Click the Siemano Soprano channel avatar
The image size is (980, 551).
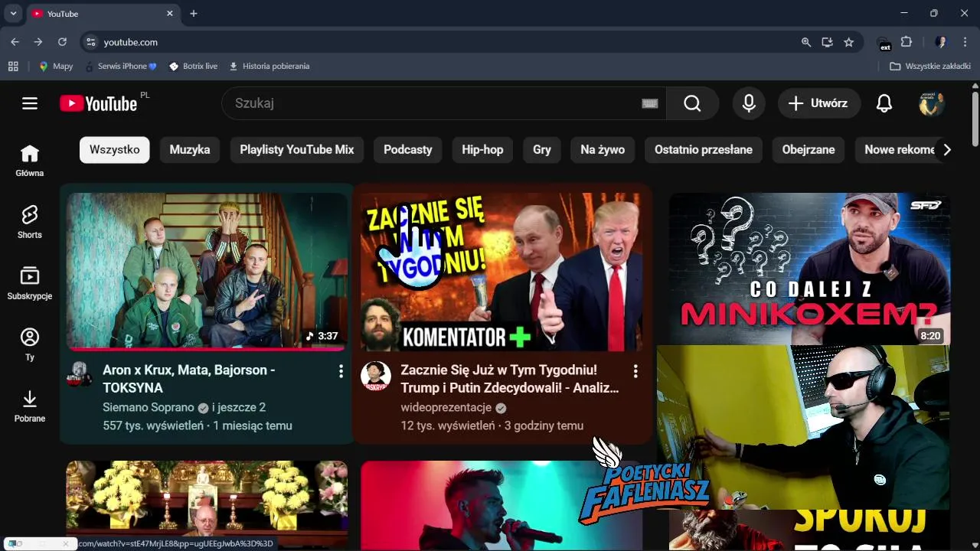tap(80, 375)
